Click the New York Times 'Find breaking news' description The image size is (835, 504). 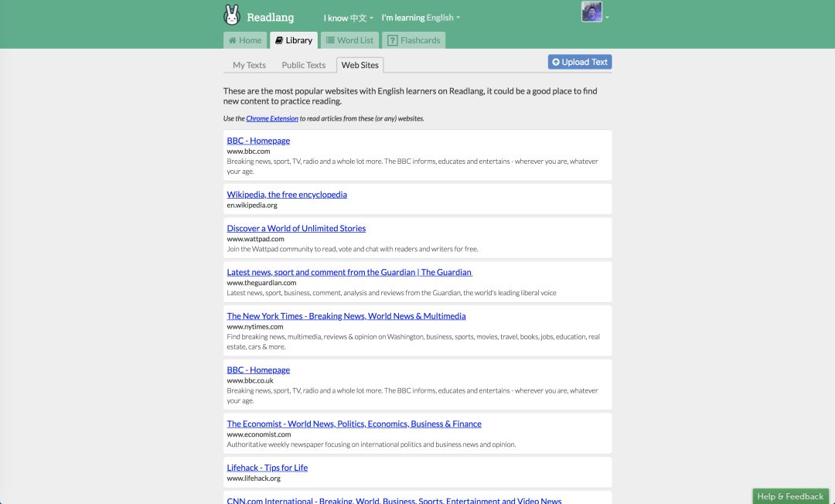coord(413,342)
